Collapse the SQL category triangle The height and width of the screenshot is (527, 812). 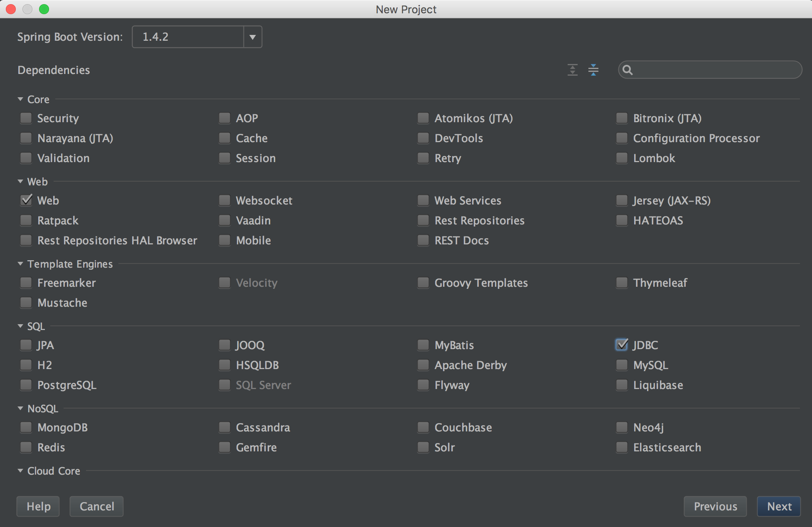20,326
